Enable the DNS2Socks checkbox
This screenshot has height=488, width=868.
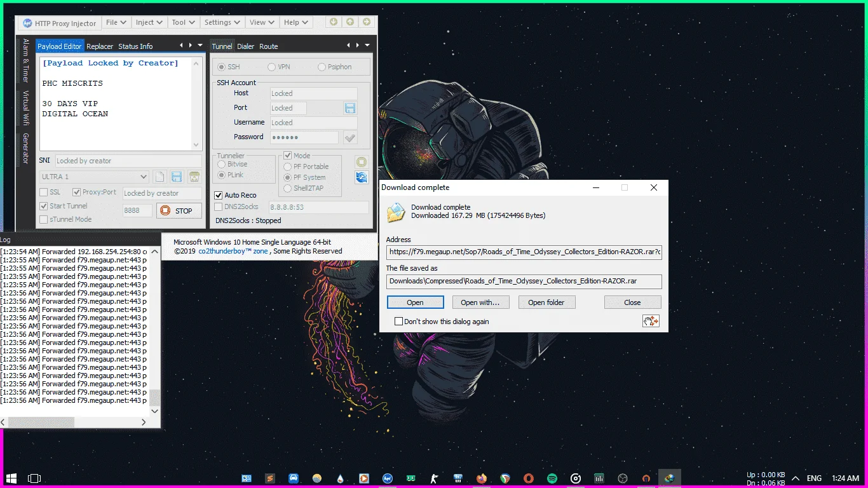tap(219, 207)
